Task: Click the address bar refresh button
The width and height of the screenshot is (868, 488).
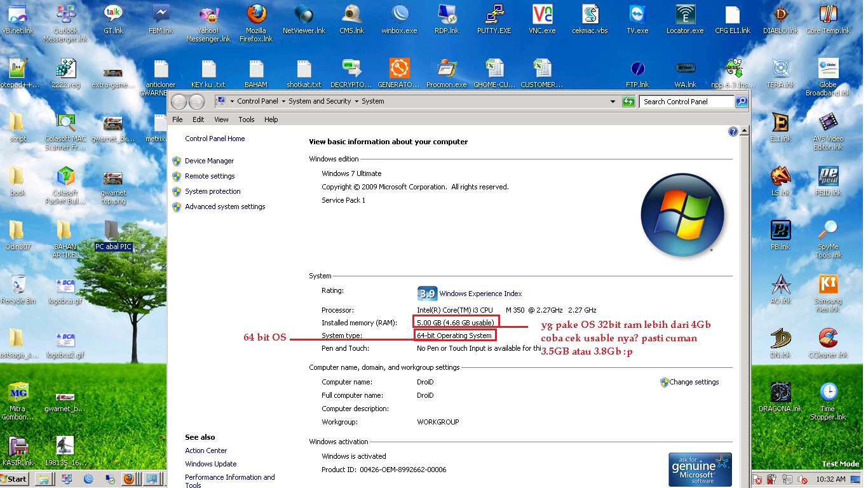Action: tap(628, 102)
